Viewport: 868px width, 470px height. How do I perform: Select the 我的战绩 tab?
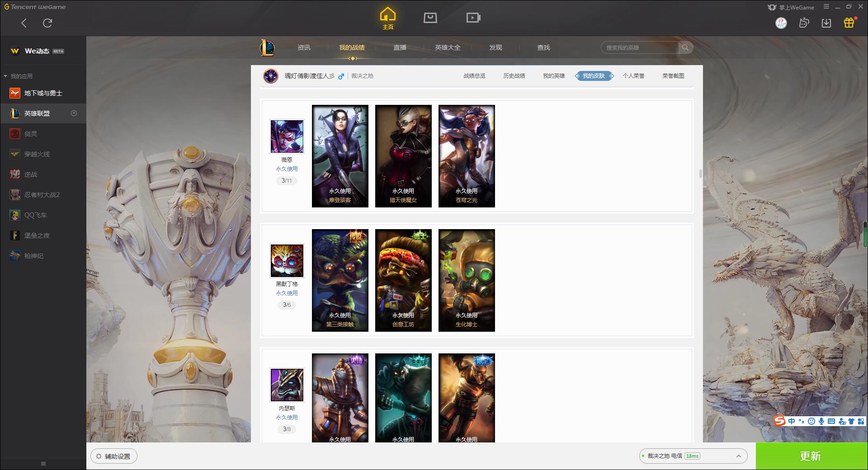352,47
